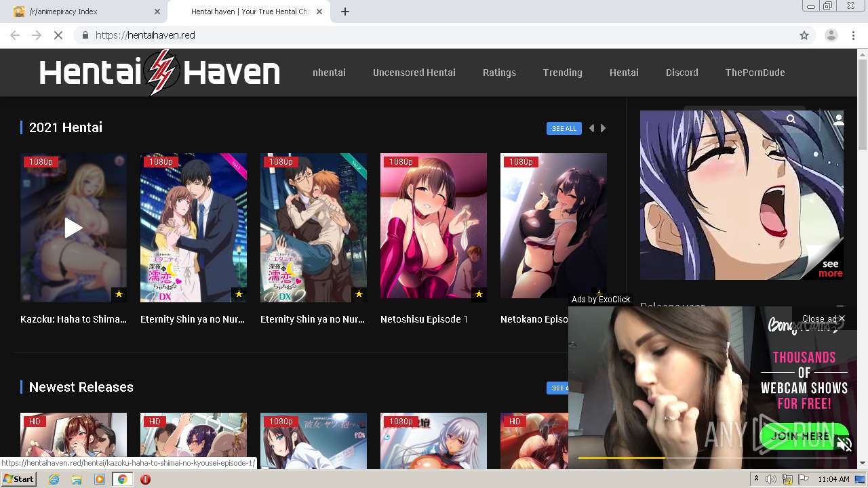
Task: Open Windows Media Player from taskbar
Action: pyautogui.click(x=100, y=479)
